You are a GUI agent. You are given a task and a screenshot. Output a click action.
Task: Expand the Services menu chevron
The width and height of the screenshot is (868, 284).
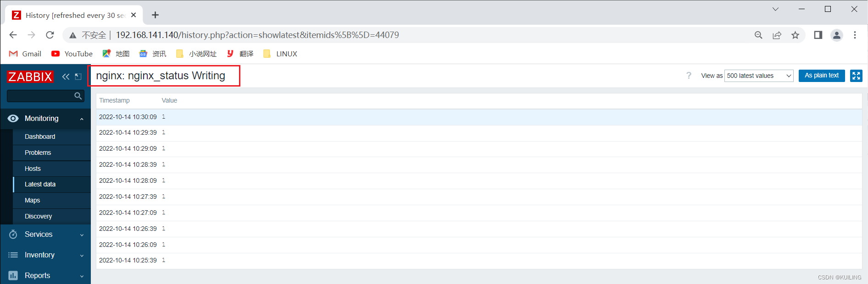coord(82,235)
